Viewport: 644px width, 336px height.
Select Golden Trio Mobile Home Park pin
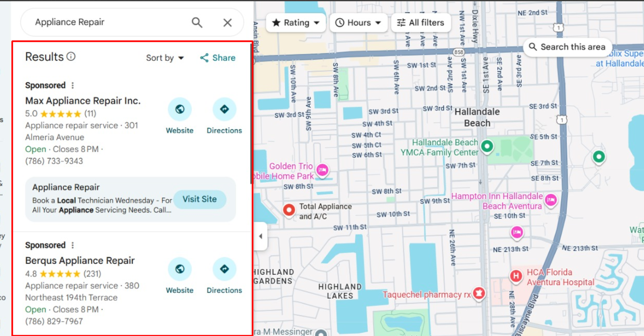[322, 169]
